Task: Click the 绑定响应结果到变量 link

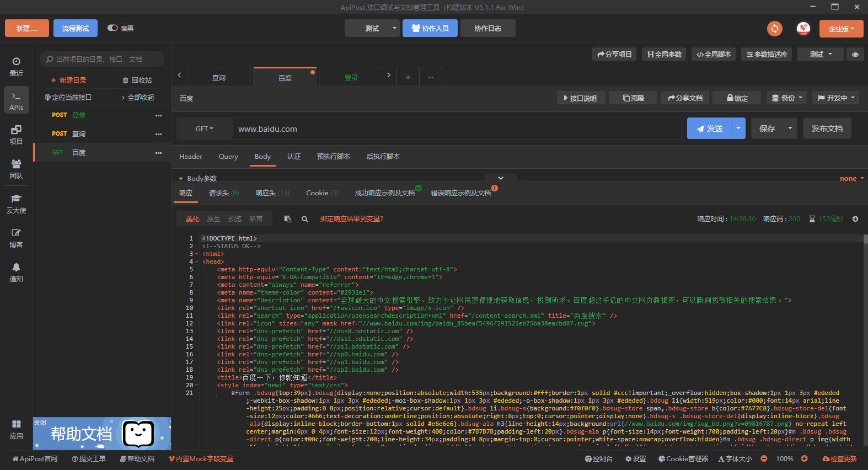Action: pyautogui.click(x=351, y=219)
